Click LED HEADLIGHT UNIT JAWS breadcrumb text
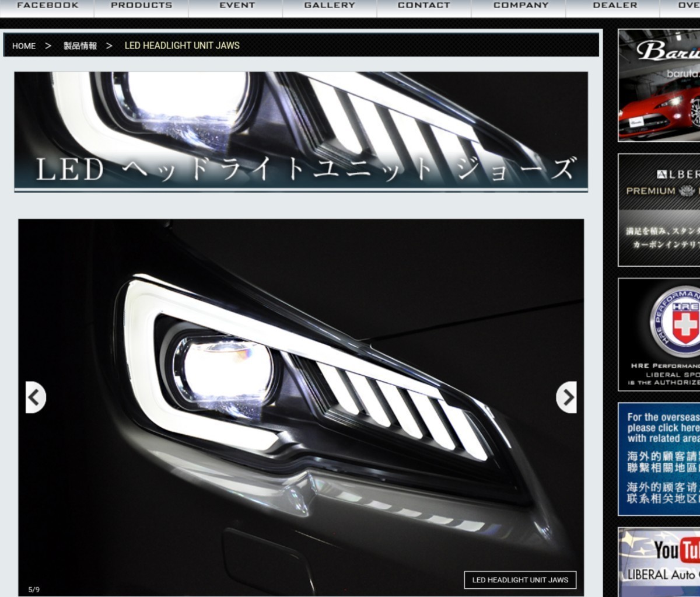 click(182, 46)
